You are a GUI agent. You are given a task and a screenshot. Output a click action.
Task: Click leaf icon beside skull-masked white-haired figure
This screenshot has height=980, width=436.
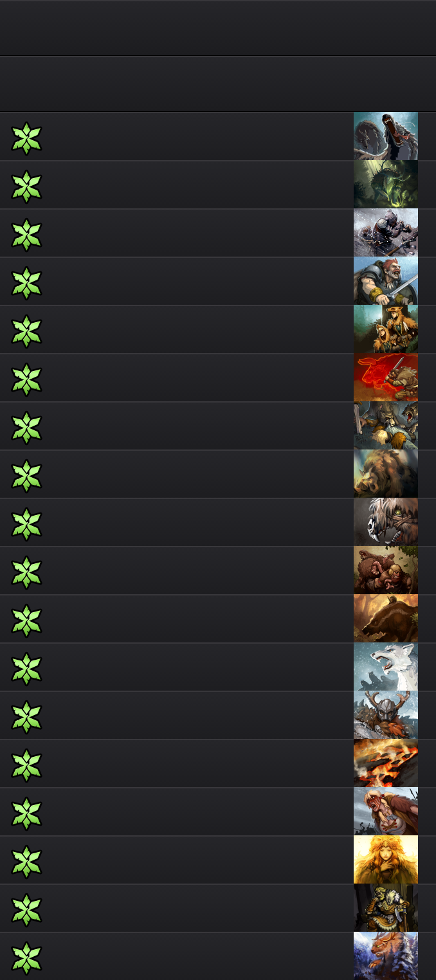26,524
